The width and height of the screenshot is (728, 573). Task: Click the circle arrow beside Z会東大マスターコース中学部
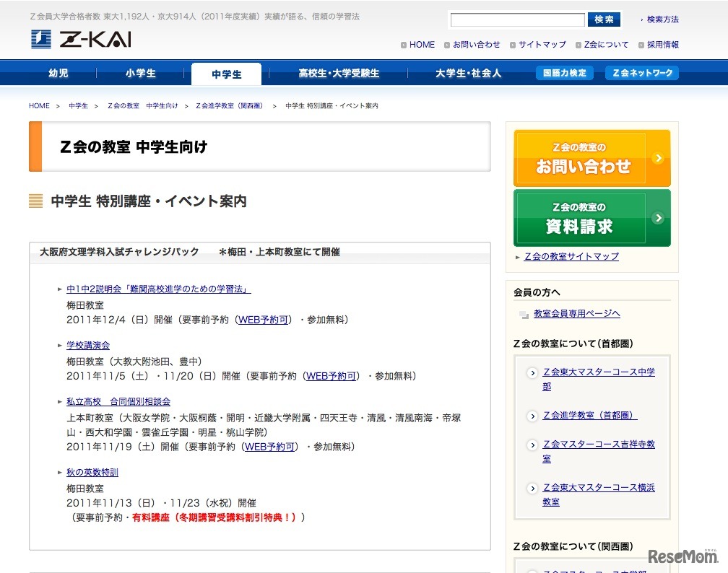point(532,374)
